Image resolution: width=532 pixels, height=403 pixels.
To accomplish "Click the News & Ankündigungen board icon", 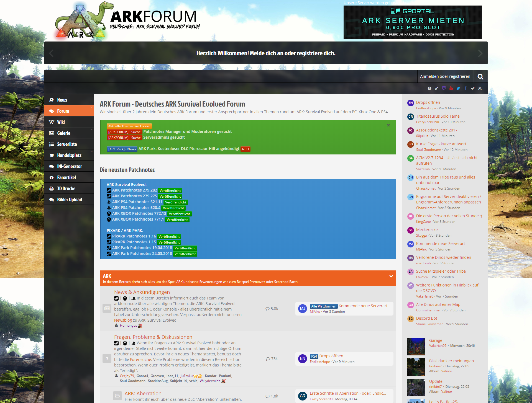I will click(x=107, y=308).
